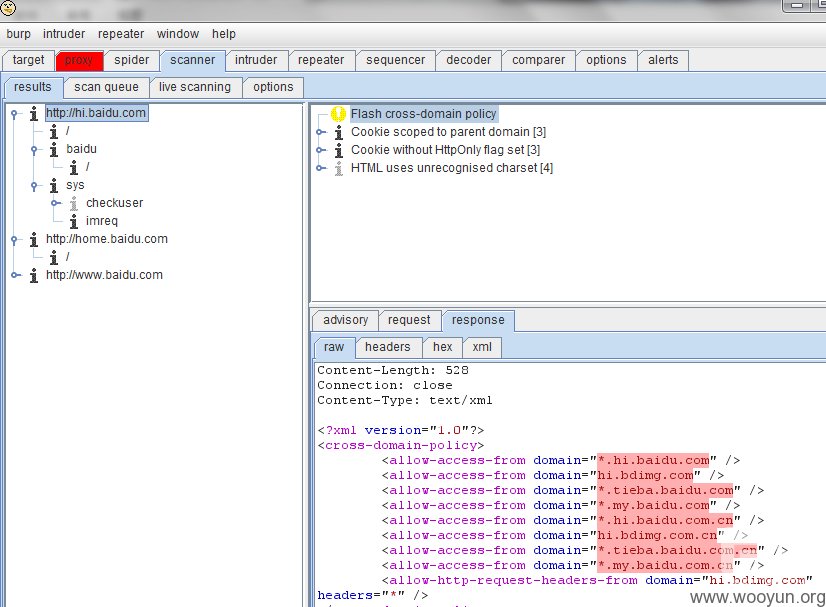This screenshot has width=826, height=607.
Task: Show the advisory tab for the issue
Action: pos(346,320)
